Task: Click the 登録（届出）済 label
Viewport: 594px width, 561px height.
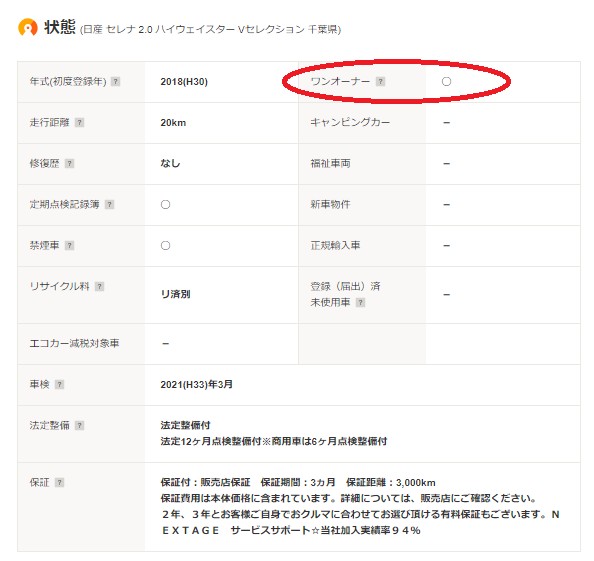Action: [x=345, y=286]
